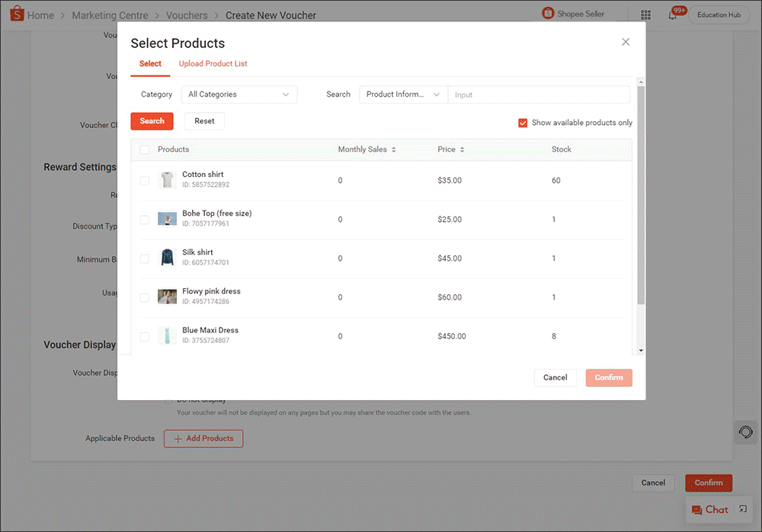Check the select-all Products checkbox
The image size is (762, 532).
[144, 149]
